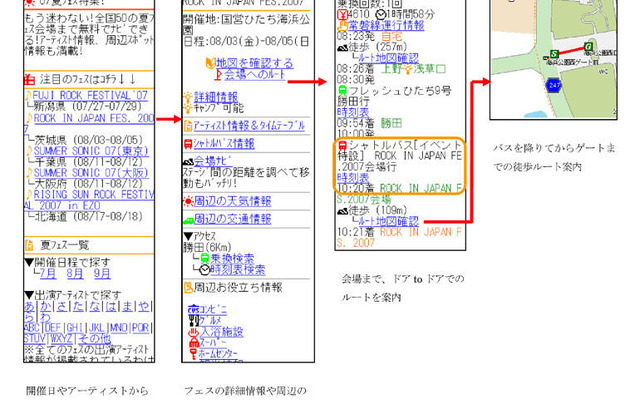640x400 pixels.
Task: Click green S start marker on map
Action: [x=554, y=54]
